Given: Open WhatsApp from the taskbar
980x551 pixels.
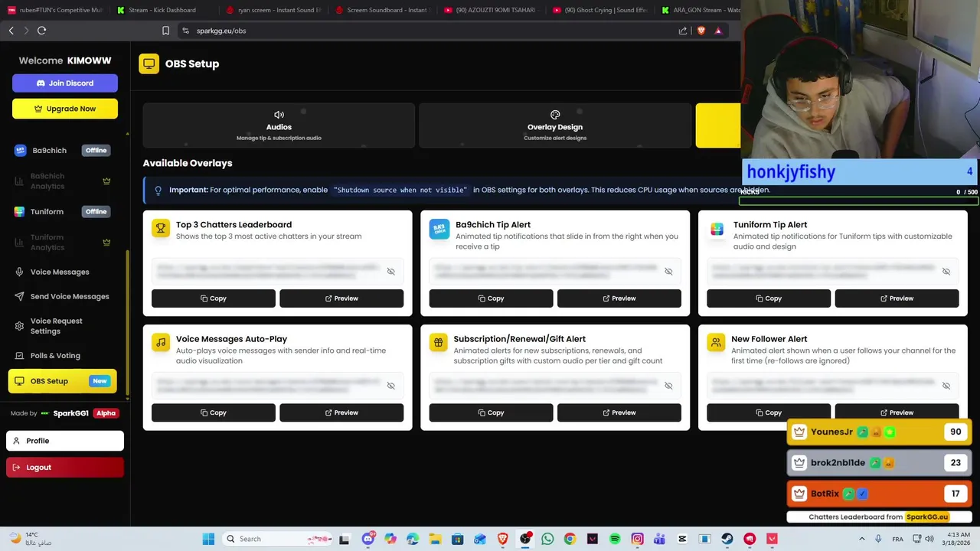Looking at the screenshot, I should [547, 539].
